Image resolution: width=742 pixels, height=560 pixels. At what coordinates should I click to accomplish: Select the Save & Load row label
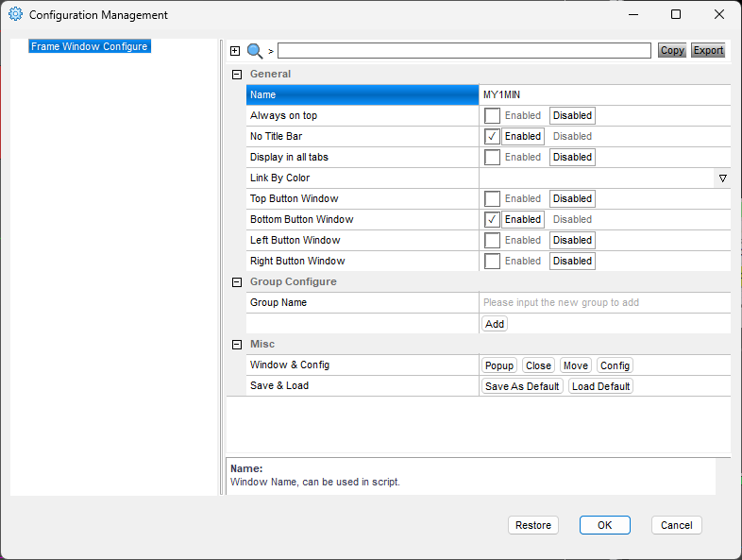(363, 386)
